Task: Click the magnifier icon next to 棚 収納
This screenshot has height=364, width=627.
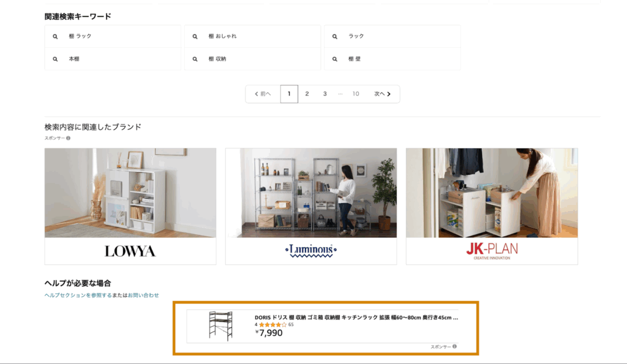Action: [195, 59]
